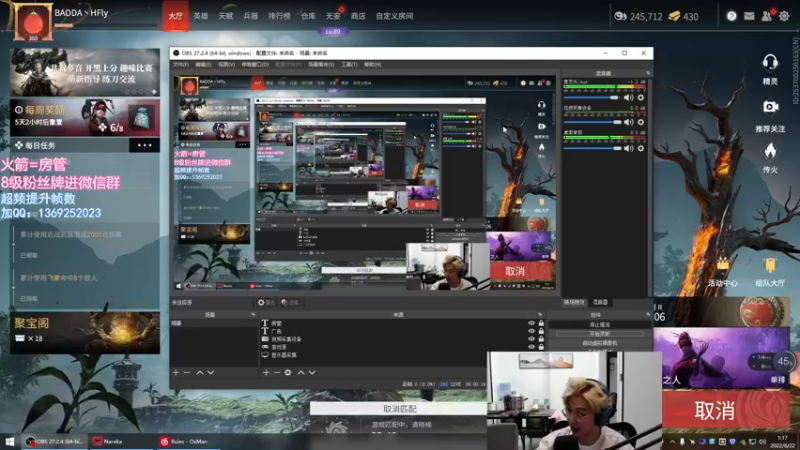
Task: Click 开始录制 button in OBS controls
Action: pyautogui.click(x=599, y=334)
